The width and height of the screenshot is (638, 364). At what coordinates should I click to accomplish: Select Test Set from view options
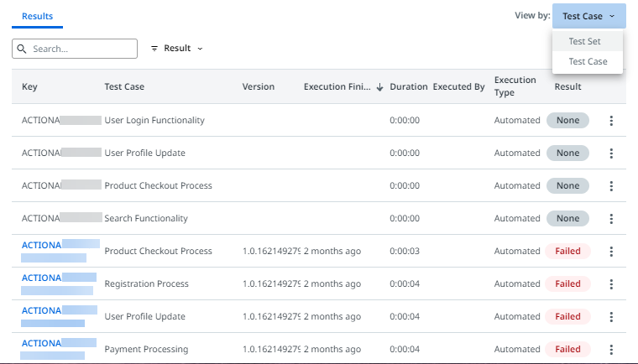[x=583, y=41]
